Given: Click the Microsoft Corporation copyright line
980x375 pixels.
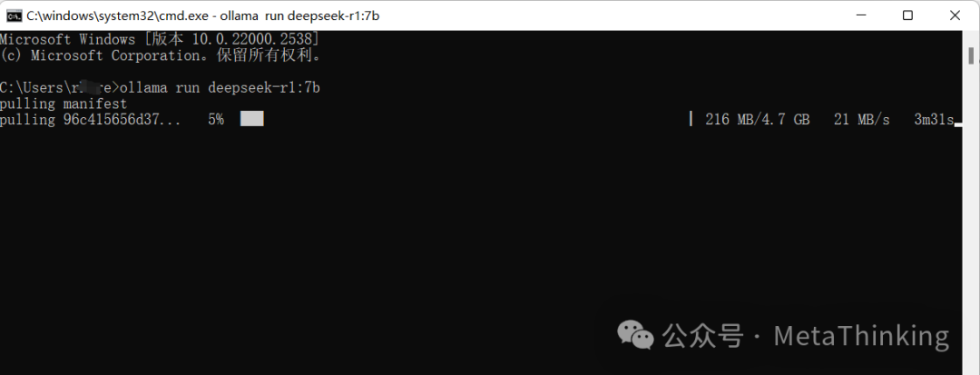Looking at the screenshot, I should tap(161, 55).
